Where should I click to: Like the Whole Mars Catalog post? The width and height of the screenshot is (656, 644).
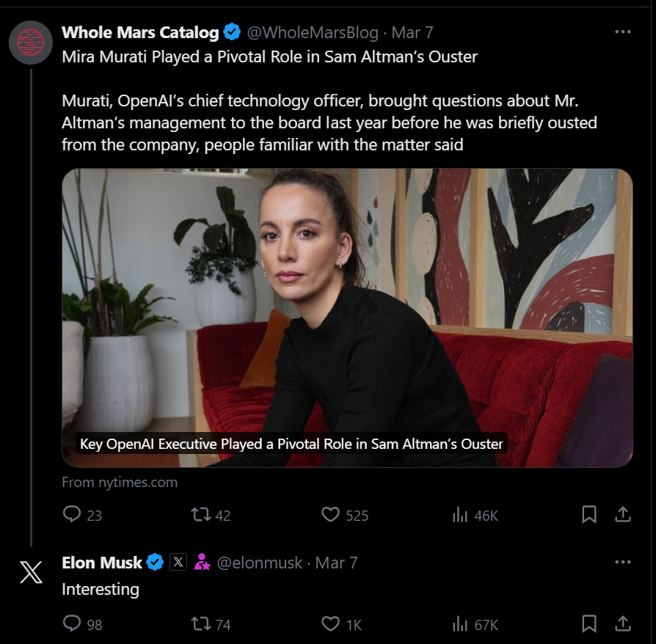(331, 515)
